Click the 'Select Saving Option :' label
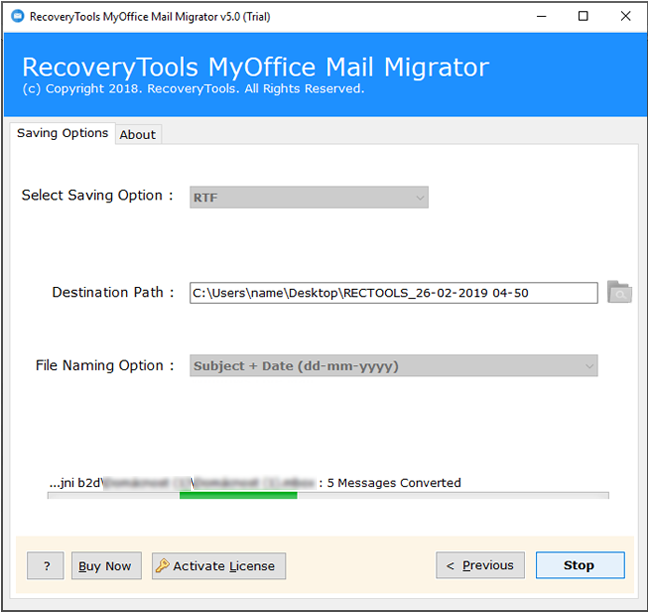 tap(97, 195)
